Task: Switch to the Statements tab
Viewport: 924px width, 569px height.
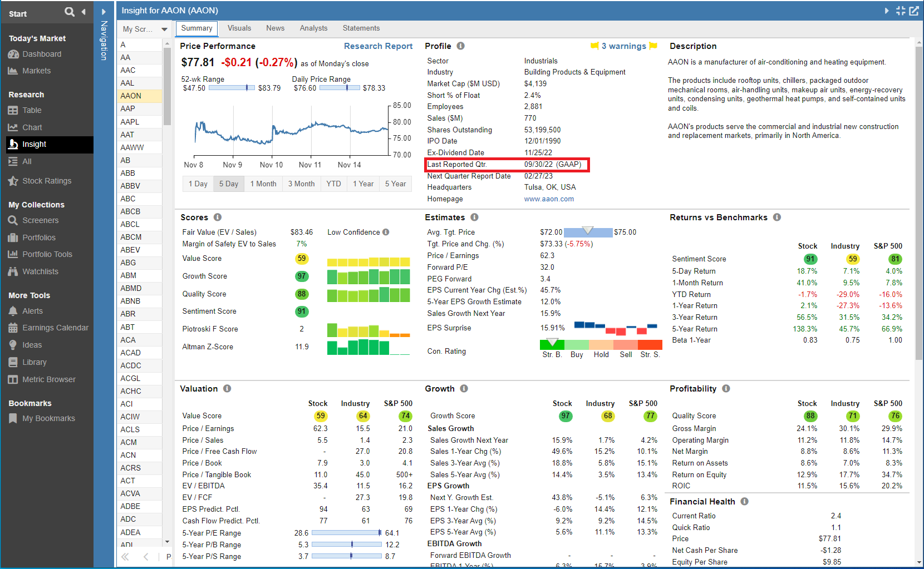Action: [x=361, y=28]
